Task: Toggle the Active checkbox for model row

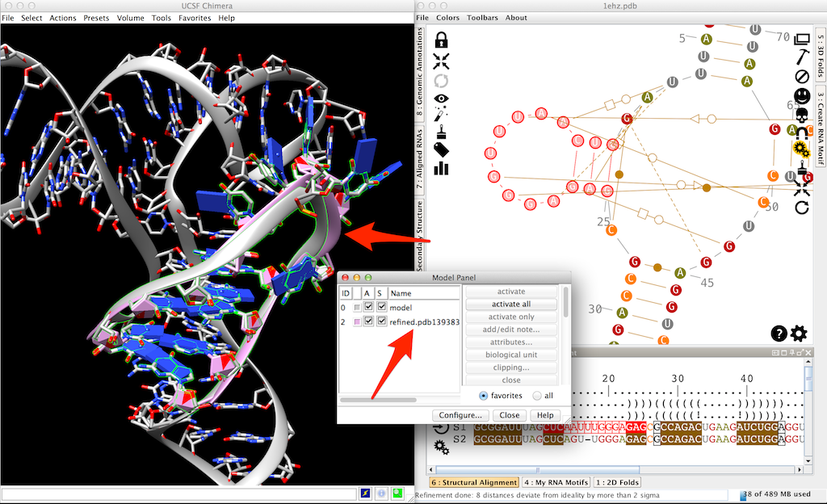Action: 368,308
